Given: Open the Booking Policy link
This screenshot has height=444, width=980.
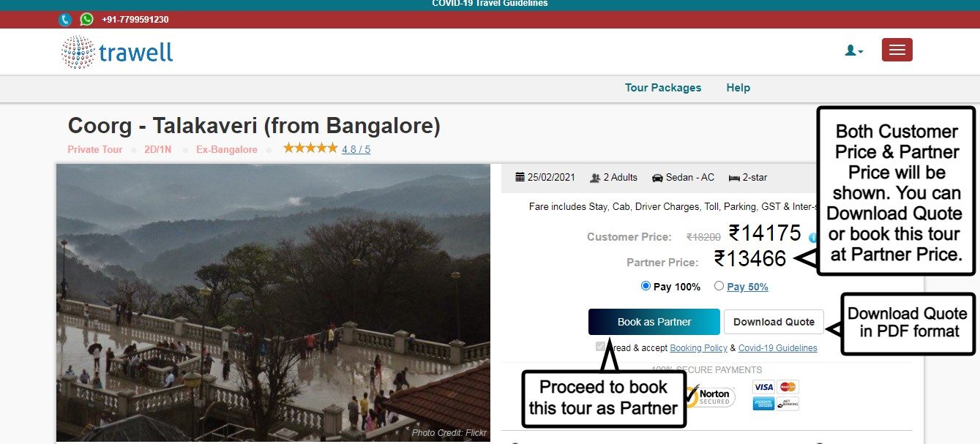Looking at the screenshot, I should pyautogui.click(x=698, y=348).
